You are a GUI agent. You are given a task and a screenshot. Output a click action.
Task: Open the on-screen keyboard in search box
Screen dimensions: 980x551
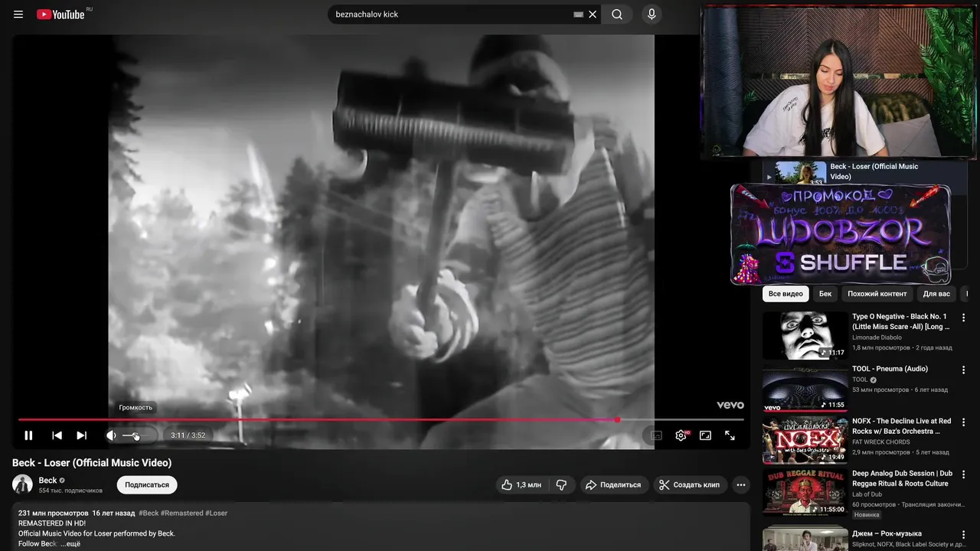(x=579, y=15)
